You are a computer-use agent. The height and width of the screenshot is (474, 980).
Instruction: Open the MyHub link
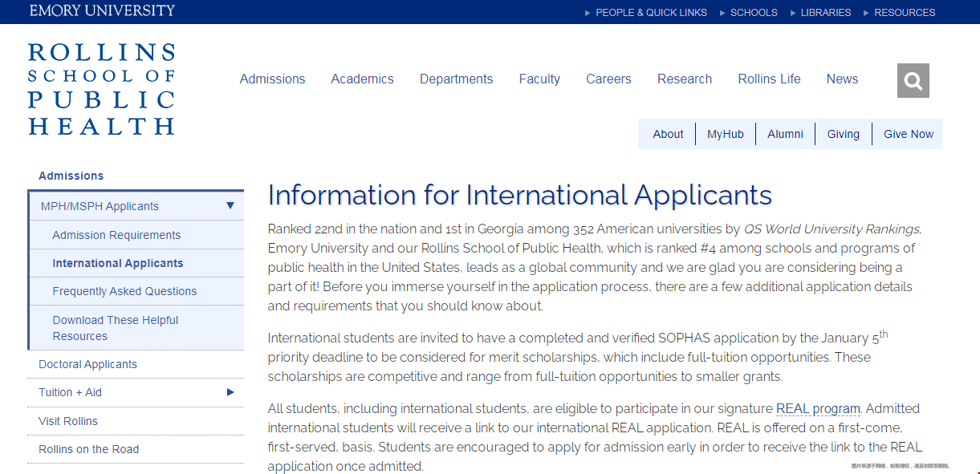[726, 134]
